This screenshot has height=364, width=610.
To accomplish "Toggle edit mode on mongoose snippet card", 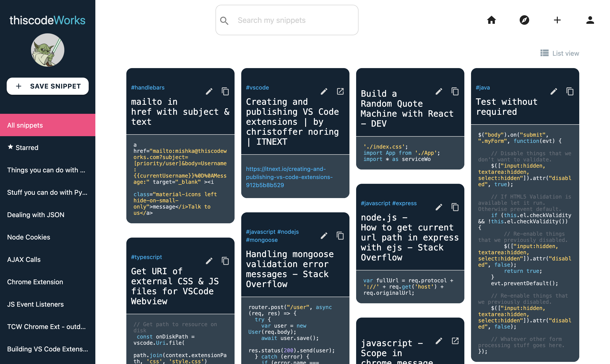I will (324, 236).
